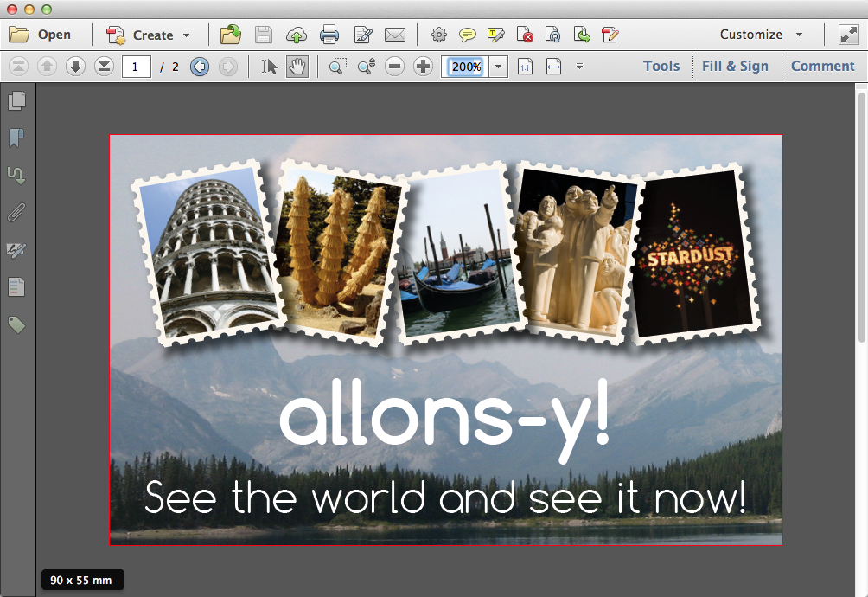Viewport: 868px width, 597px height.
Task: Select the dynamic zoom tool
Action: coord(366,67)
